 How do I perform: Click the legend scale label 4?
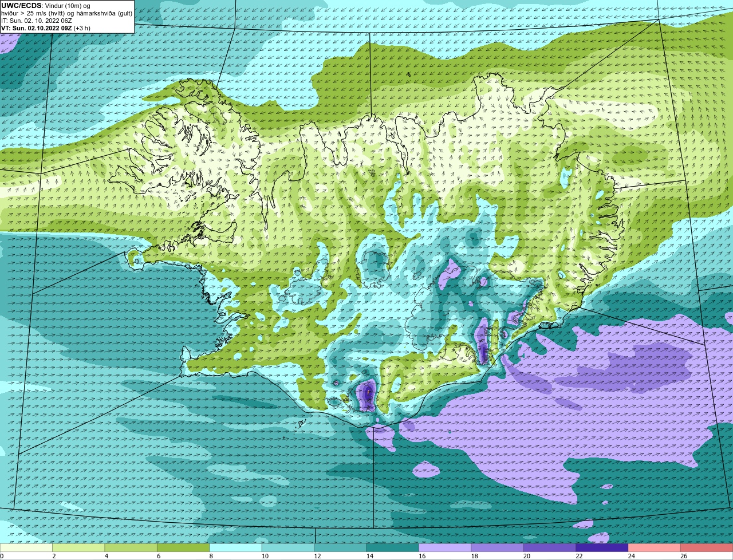(107, 556)
